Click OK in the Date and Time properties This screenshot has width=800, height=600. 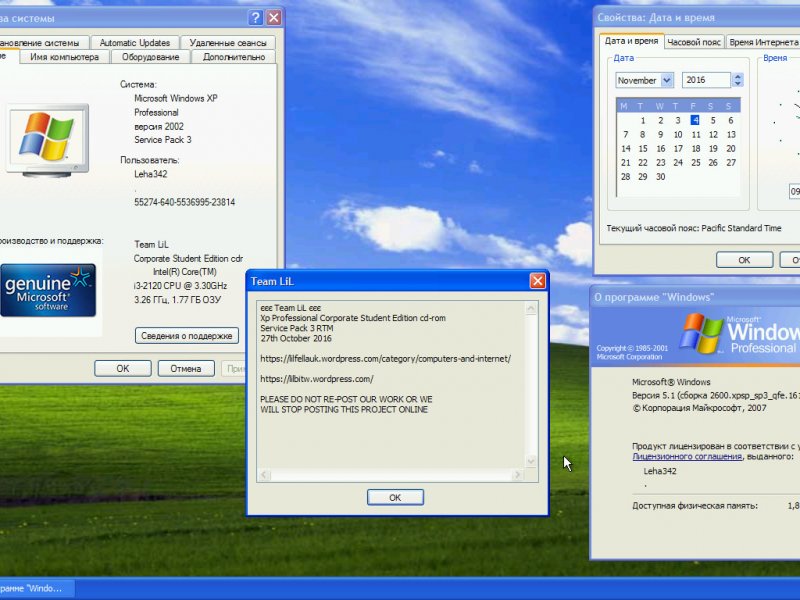[x=744, y=260]
